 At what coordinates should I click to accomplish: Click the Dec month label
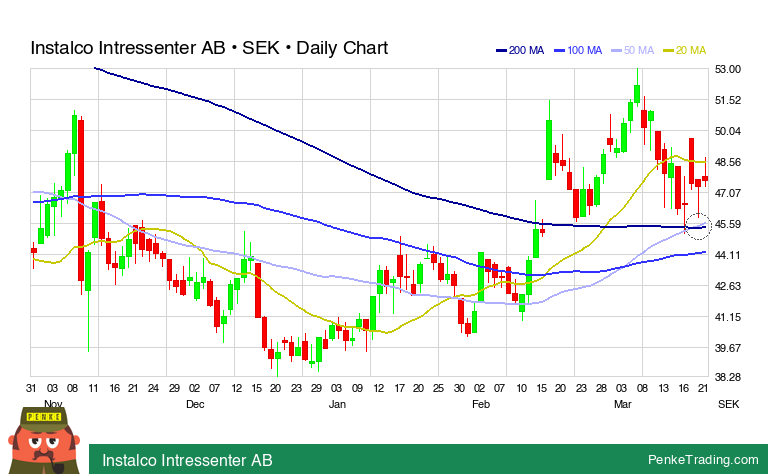coord(195,404)
